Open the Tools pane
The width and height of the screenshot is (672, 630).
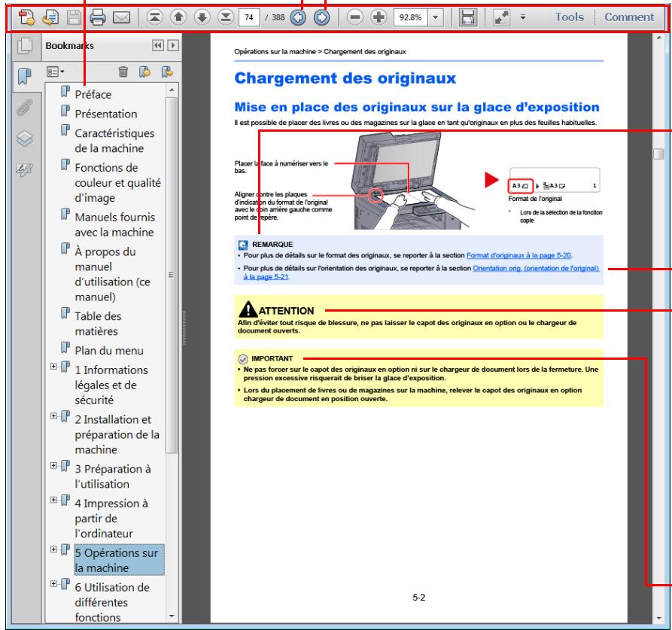[x=570, y=17]
